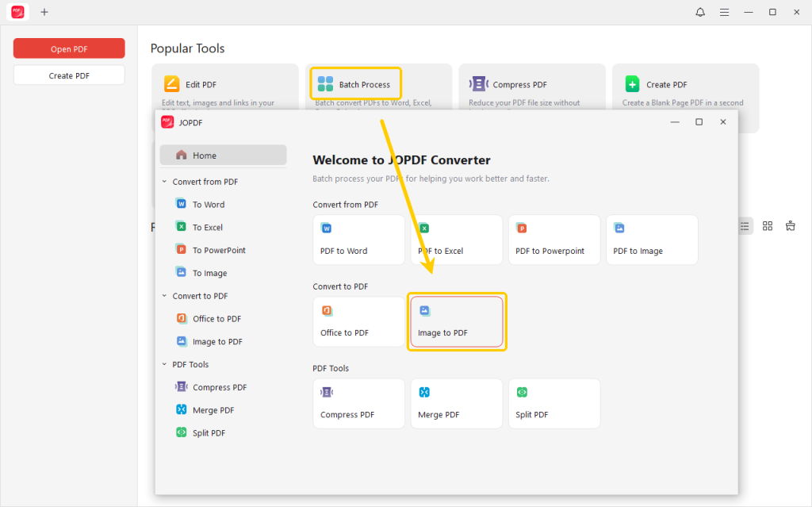The width and height of the screenshot is (812, 507).
Task: Open the hamburger menu in title bar
Action: 724,12
